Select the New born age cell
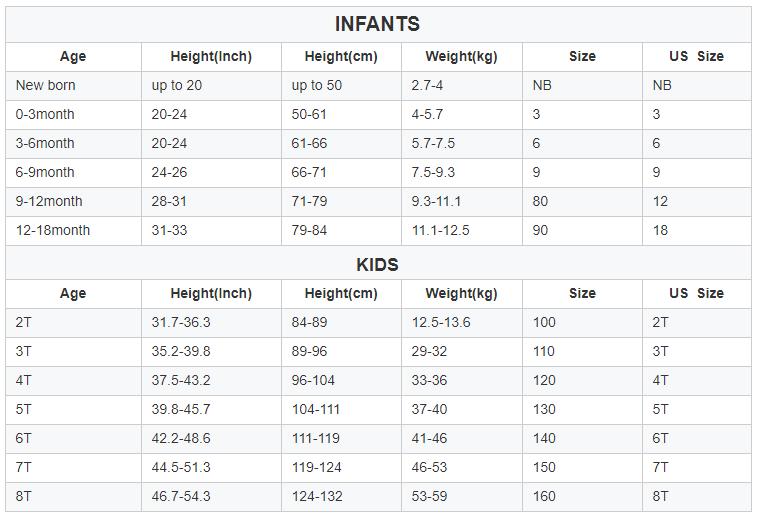This screenshot has width=758, height=518. click(x=46, y=86)
